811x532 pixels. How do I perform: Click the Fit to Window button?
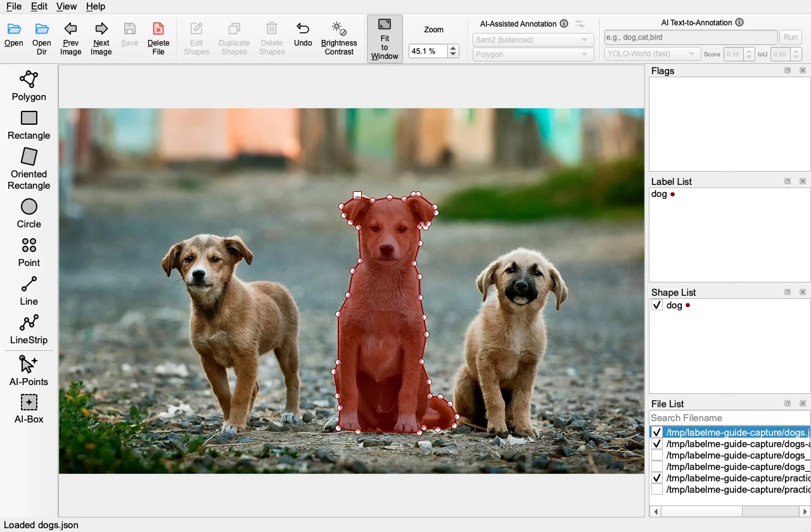[x=385, y=39]
